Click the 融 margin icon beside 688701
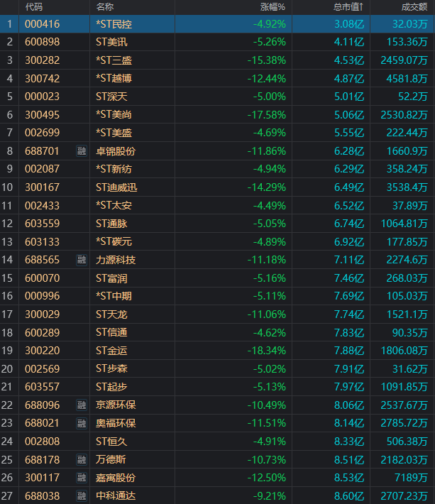 pyautogui.click(x=82, y=150)
